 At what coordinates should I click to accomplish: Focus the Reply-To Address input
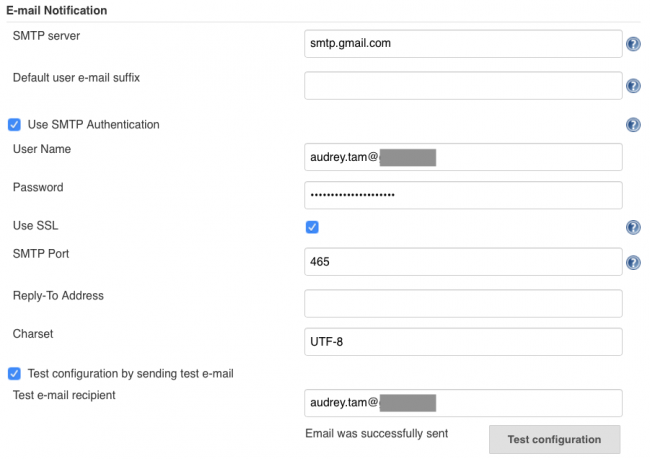coord(463,303)
